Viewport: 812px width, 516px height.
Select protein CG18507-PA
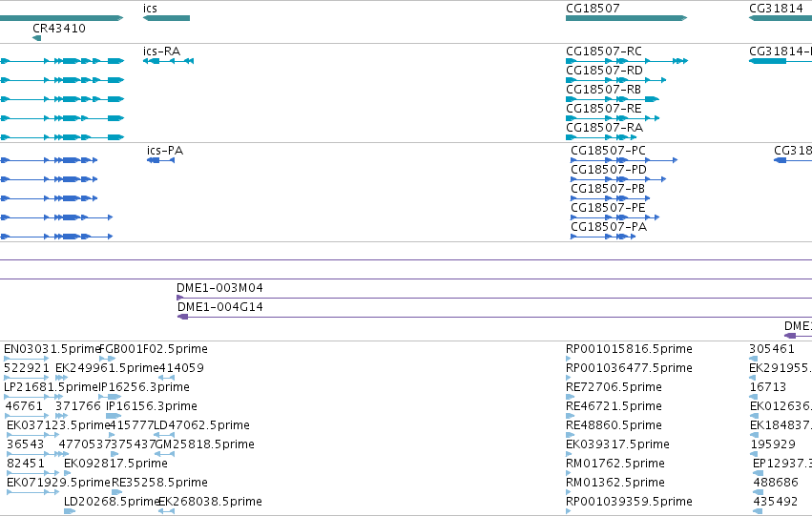(609, 227)
